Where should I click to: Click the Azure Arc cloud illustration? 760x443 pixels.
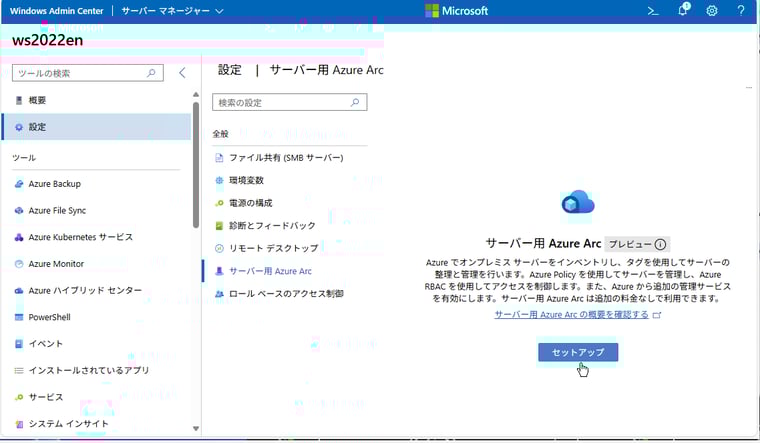(x=578, y=203)
